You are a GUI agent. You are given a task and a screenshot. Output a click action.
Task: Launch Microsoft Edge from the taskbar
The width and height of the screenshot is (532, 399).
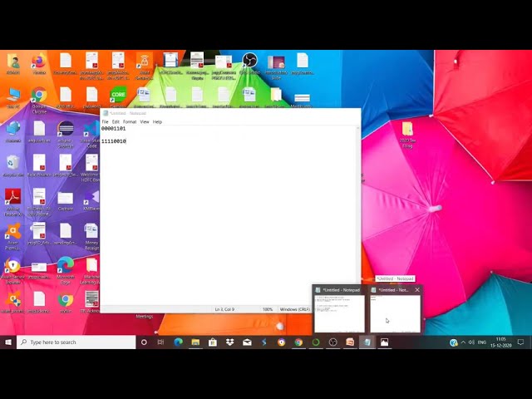click(x=179, y=342)
